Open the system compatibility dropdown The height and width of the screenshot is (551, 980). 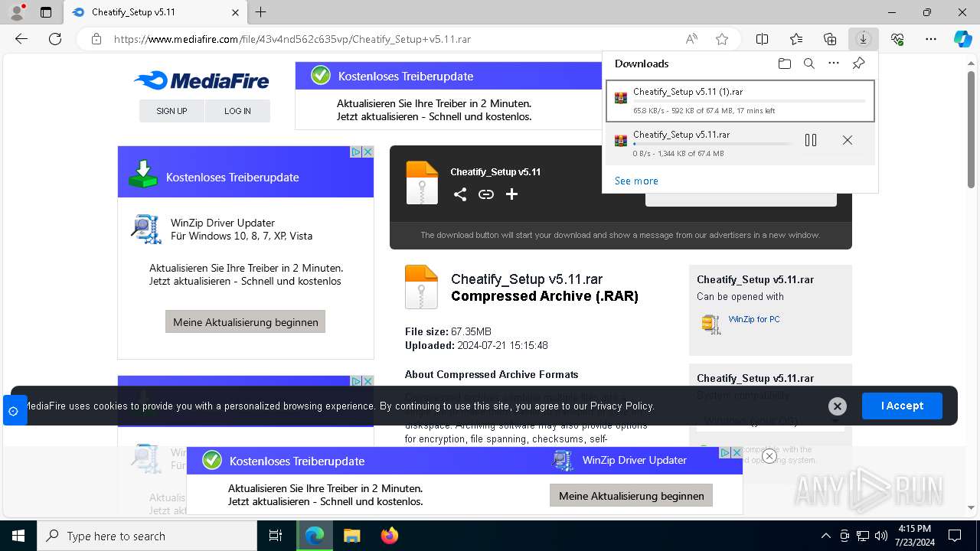pos(770,421)
